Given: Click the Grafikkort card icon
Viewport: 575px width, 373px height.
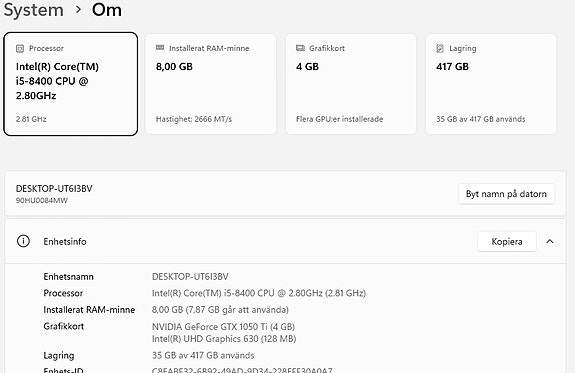Looking at the screenshot, I should [x=300, y=48].
